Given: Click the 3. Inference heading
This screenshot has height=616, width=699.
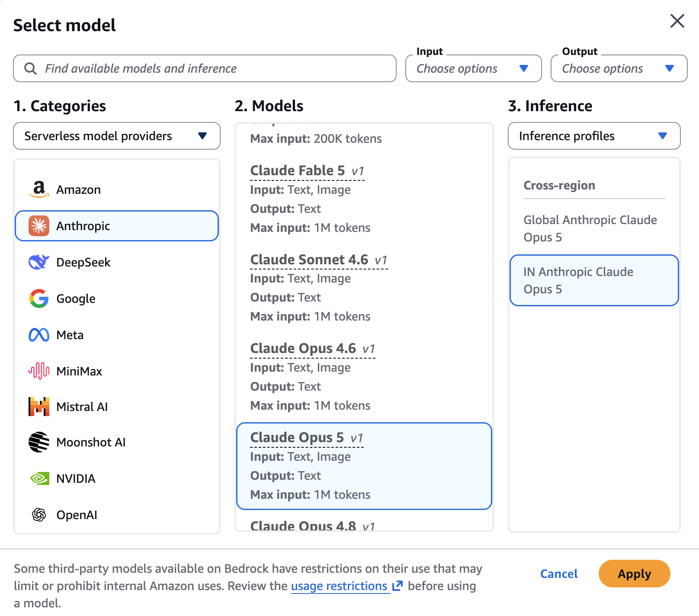Looking at the screenshot, I should 550,106.
